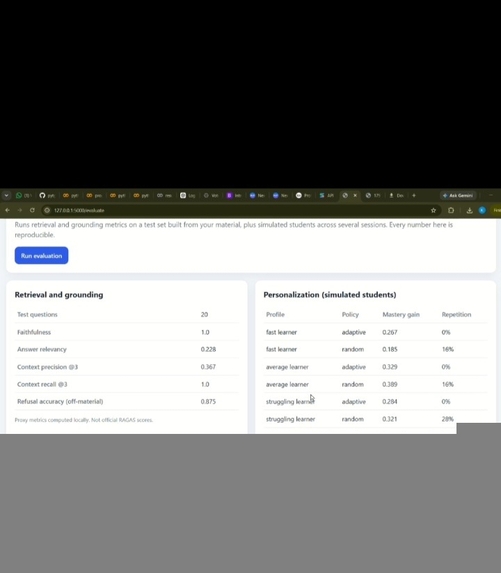Reload the evaluate page
501x573 pixels.
click(x=32, y=210)
